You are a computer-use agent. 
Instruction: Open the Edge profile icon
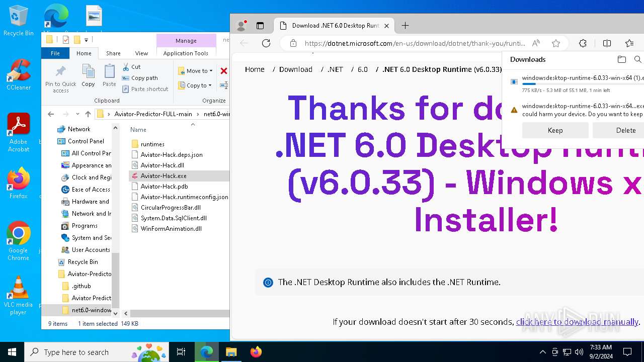(x=242, y=26)
